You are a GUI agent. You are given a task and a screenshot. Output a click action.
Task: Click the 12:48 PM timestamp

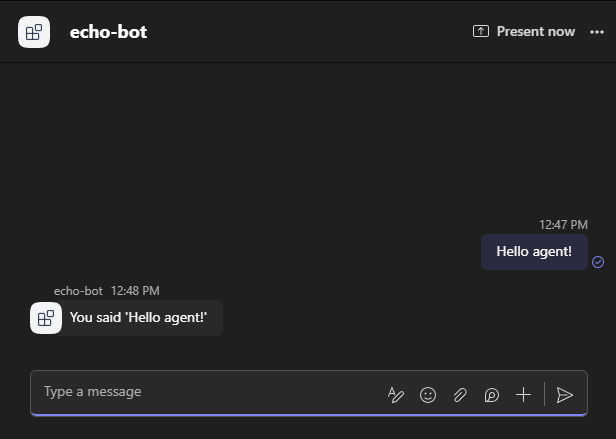click(135, 291)
